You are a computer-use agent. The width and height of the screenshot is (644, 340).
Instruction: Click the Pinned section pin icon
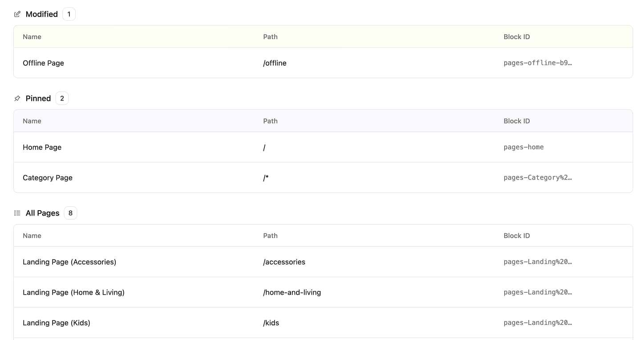(x=17, y=99)
